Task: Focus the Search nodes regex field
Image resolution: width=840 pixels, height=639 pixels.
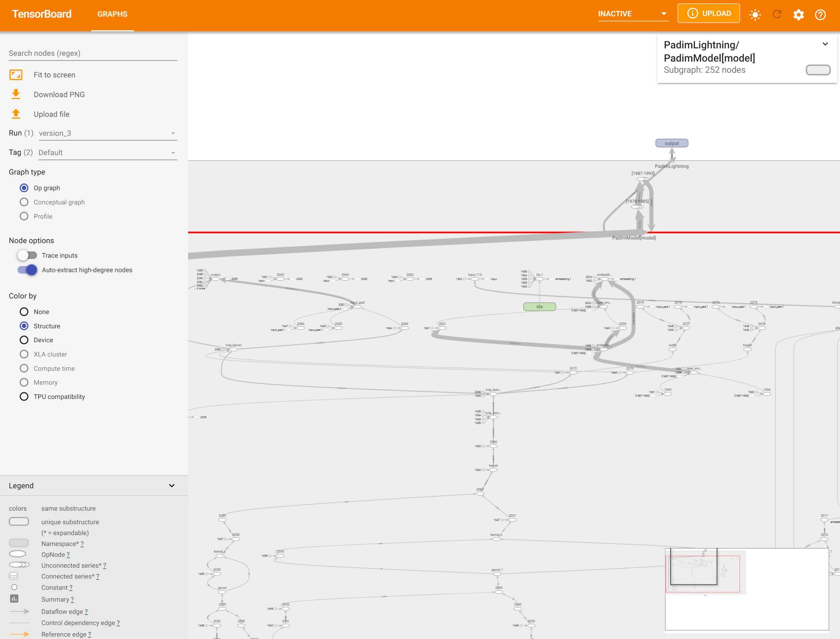Action: tap(93, 53)
